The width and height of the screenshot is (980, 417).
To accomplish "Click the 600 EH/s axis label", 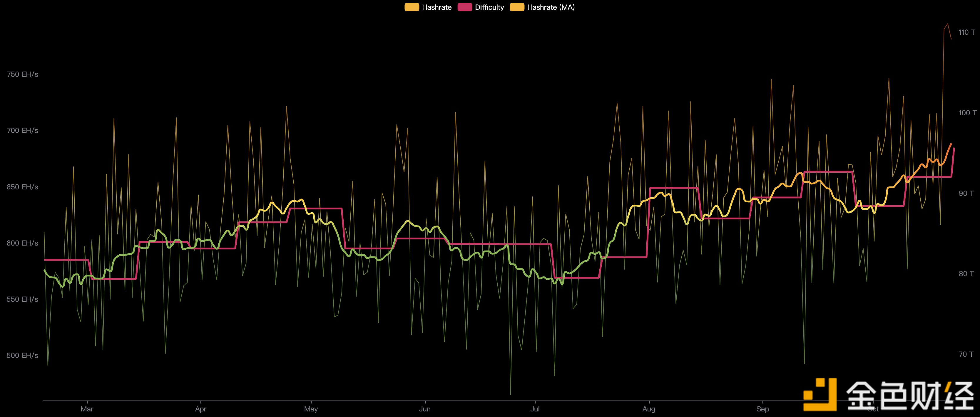I will click(22, 243).
